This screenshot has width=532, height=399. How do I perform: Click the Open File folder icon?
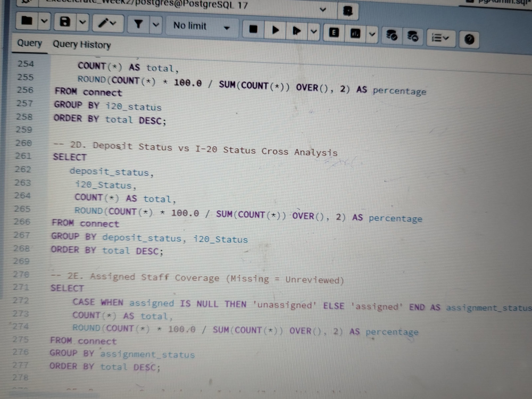pyautogui.click(x=27, y=21)
